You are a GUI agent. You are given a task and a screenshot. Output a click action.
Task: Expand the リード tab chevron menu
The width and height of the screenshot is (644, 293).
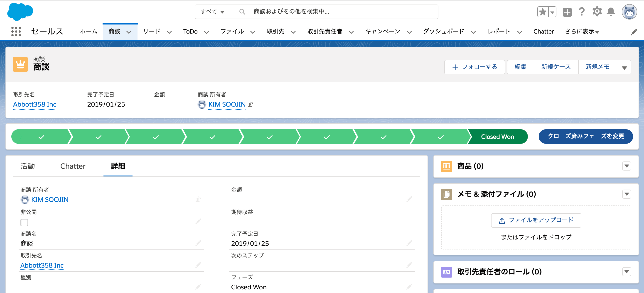169,32
